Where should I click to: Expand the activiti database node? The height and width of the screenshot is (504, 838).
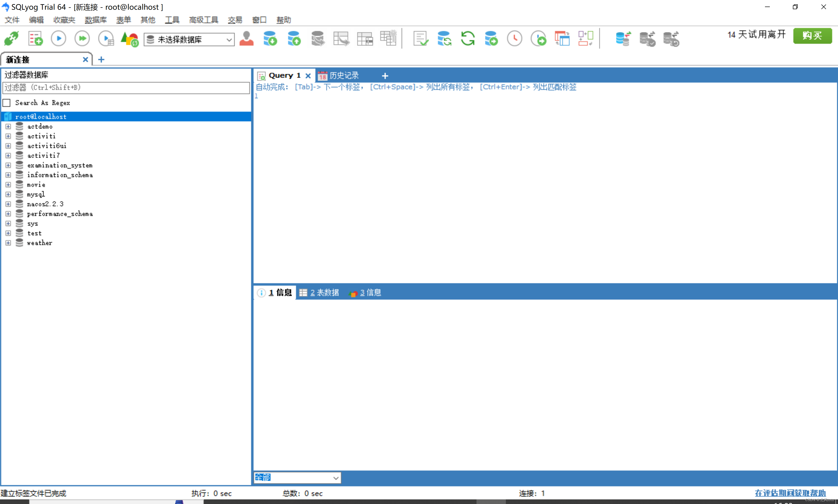click(8, 136)
